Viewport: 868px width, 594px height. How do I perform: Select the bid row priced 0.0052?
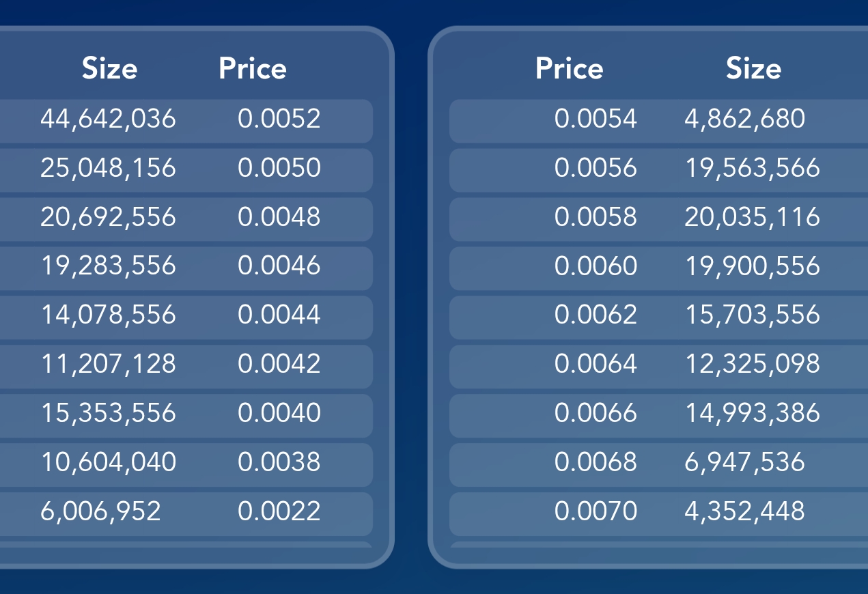[186, 121]
